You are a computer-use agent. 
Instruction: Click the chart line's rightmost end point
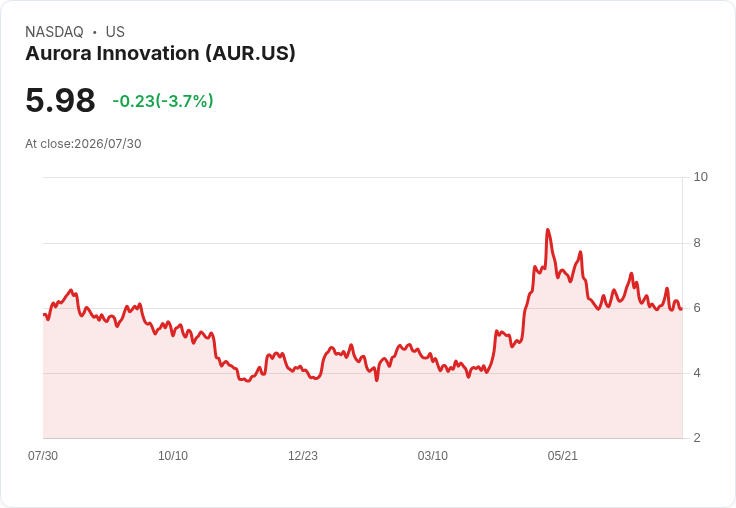point(681,309)
